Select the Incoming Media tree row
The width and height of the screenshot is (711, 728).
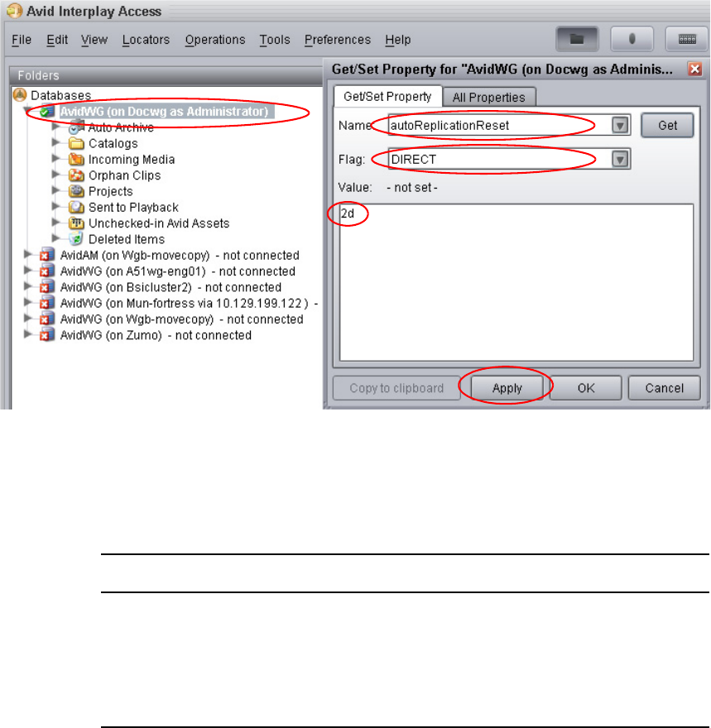point(132,159)
